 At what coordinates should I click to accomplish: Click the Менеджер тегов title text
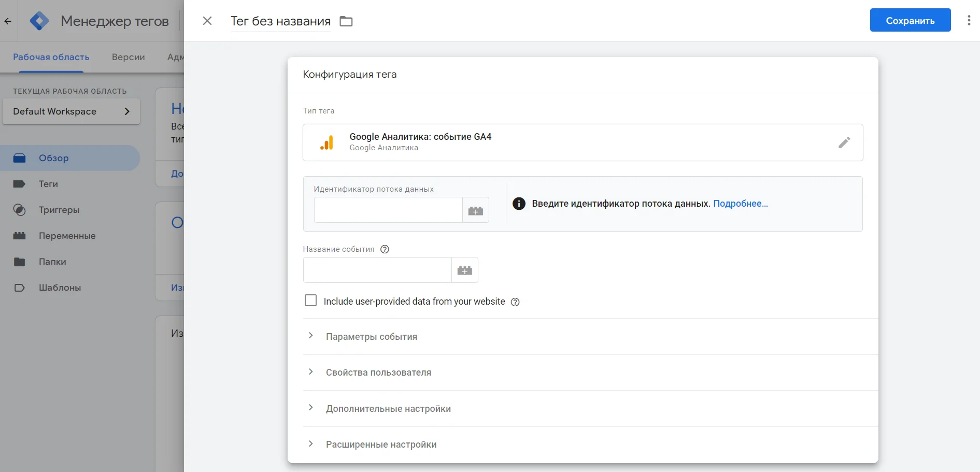pos(115,21)
